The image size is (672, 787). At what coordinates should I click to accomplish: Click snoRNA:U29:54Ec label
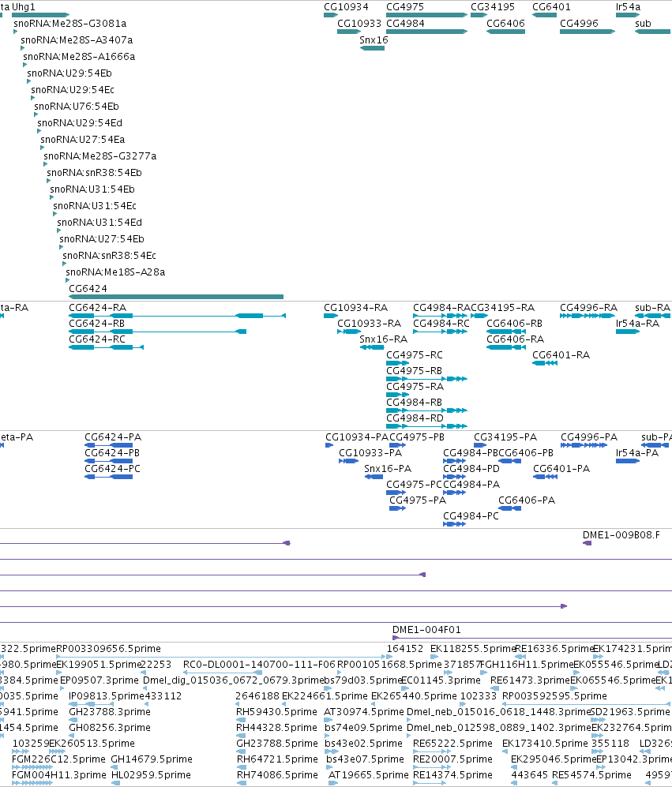click(x=73, y=90)
